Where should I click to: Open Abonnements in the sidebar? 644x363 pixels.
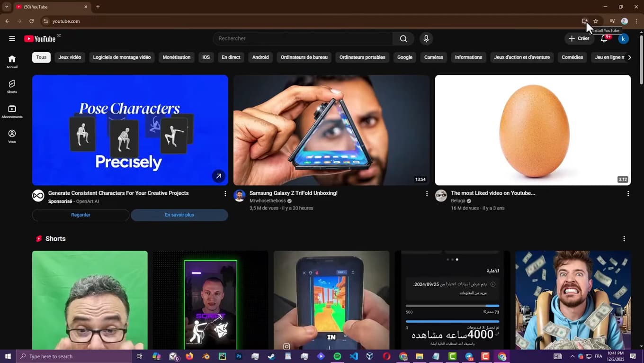coord(12,111)
